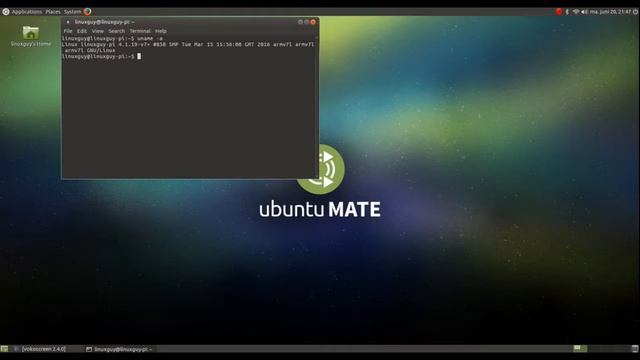Click the MATE logo icon beside Applications
This screenshot has width=640, height=360.
click(6, 12)
